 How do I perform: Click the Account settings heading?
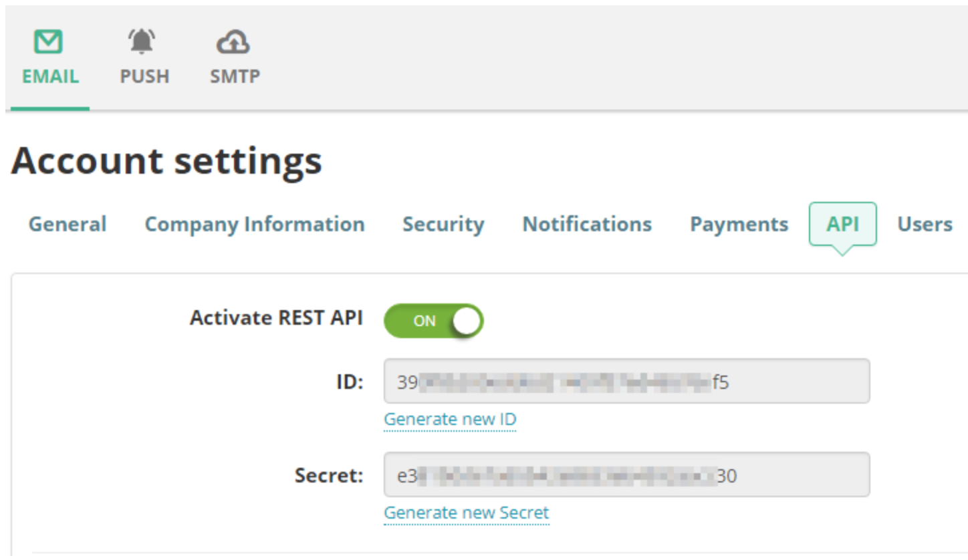click(166, 161)
